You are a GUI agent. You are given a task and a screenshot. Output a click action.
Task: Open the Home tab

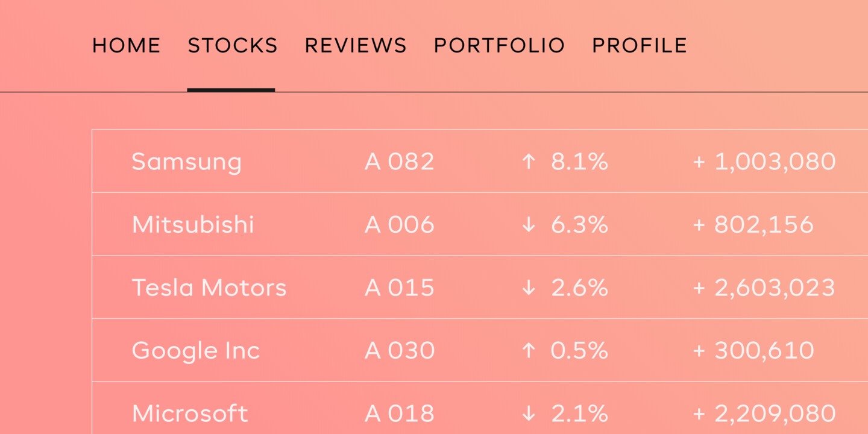coord(127,46)
